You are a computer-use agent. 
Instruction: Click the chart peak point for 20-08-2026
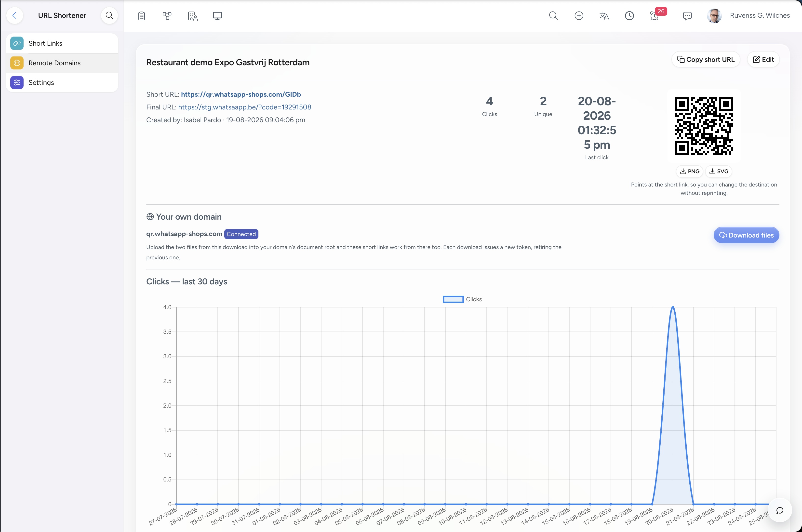(673, 307)
